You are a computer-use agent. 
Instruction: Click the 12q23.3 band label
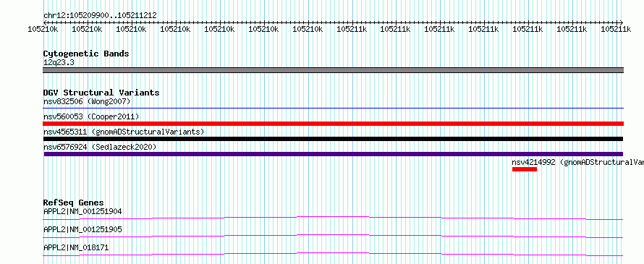click(59, 63)
